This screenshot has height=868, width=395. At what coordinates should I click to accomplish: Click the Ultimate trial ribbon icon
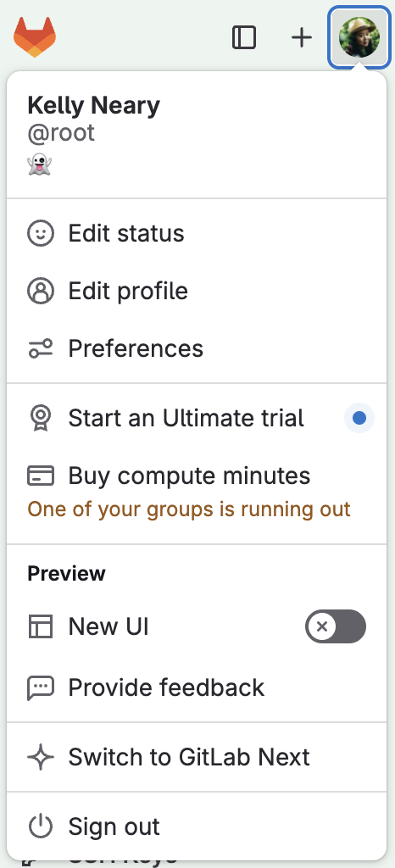[41, 418]
